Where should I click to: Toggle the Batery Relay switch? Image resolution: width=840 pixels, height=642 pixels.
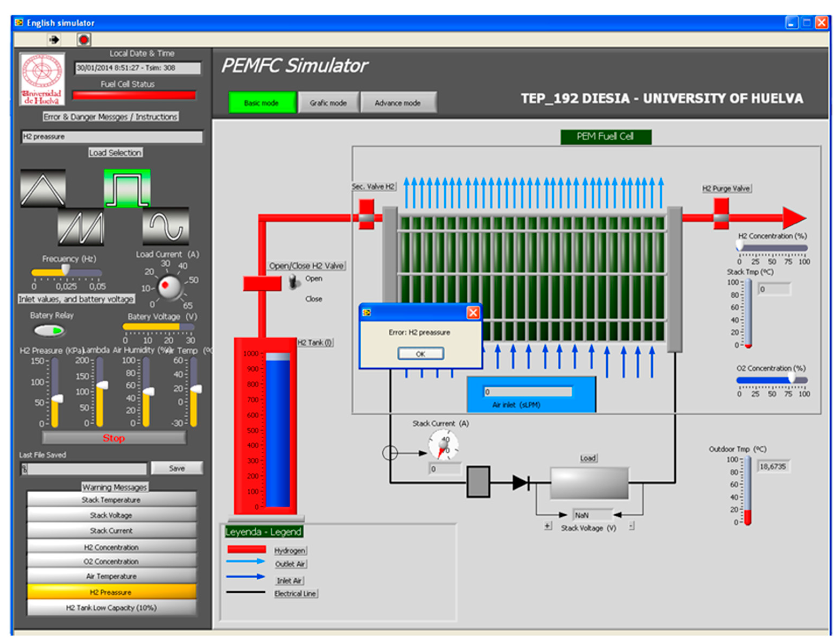pos(49,331)
